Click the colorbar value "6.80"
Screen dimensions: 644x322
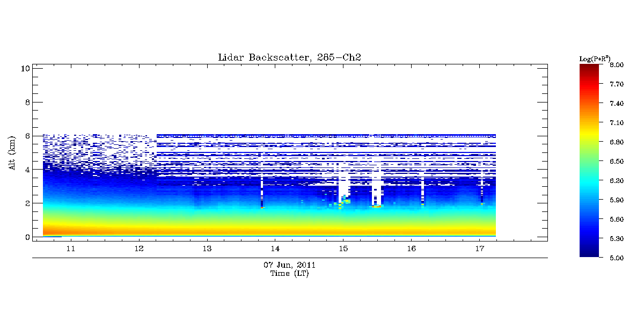tap(617, 142)
